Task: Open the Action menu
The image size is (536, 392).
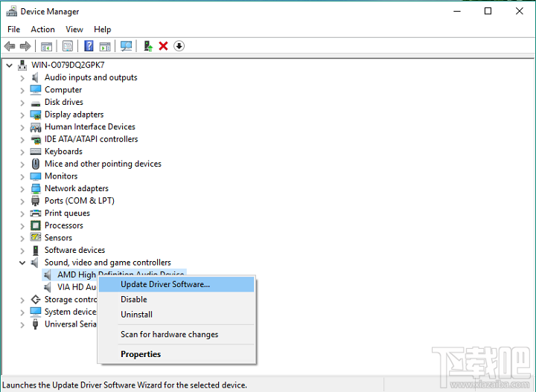Action: pos(42,29)
